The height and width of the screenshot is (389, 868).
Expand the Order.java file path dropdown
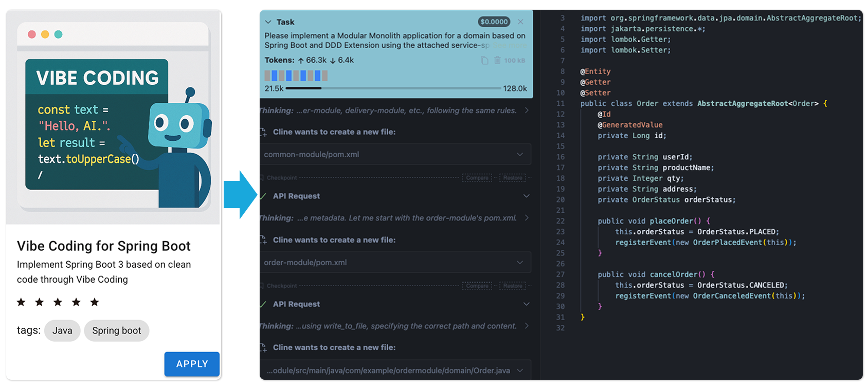(520, 371)
